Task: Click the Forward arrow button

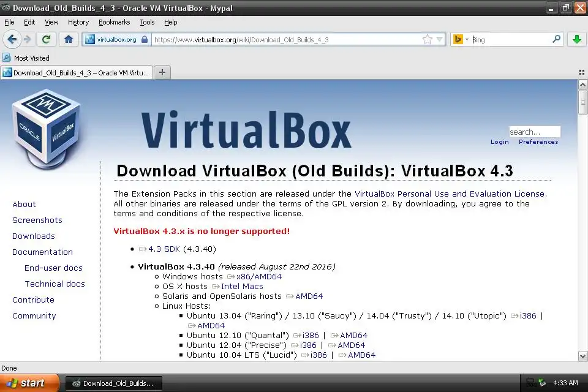Action: click(x=27, y=39)
